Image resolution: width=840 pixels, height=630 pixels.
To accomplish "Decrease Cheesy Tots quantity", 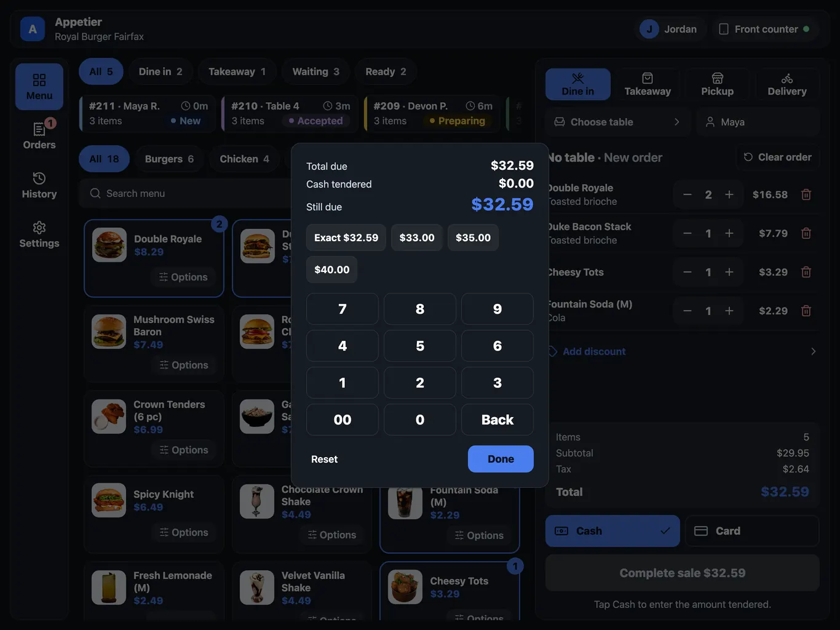I will click(x=687, y=272).
